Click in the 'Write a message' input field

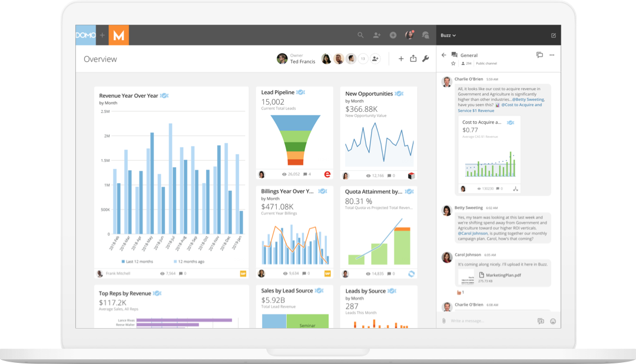click(x=489, y=320)
